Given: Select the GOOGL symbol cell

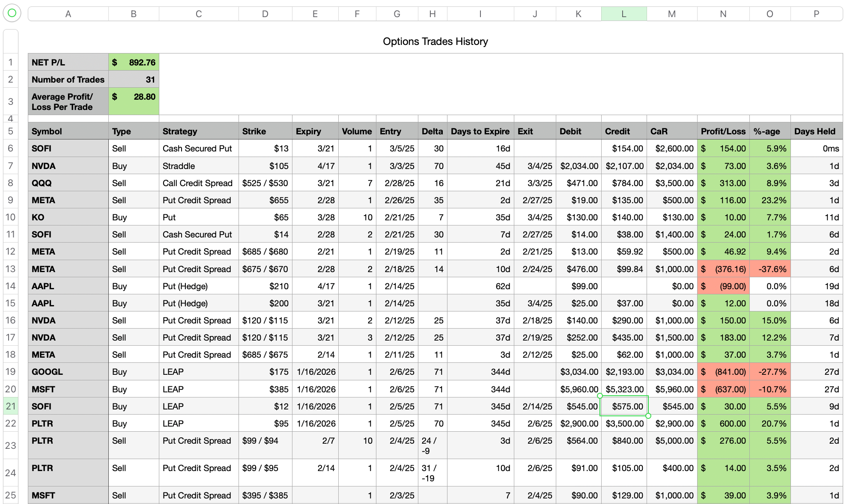Looking at the screenshot, I should (x=69, y=372).
